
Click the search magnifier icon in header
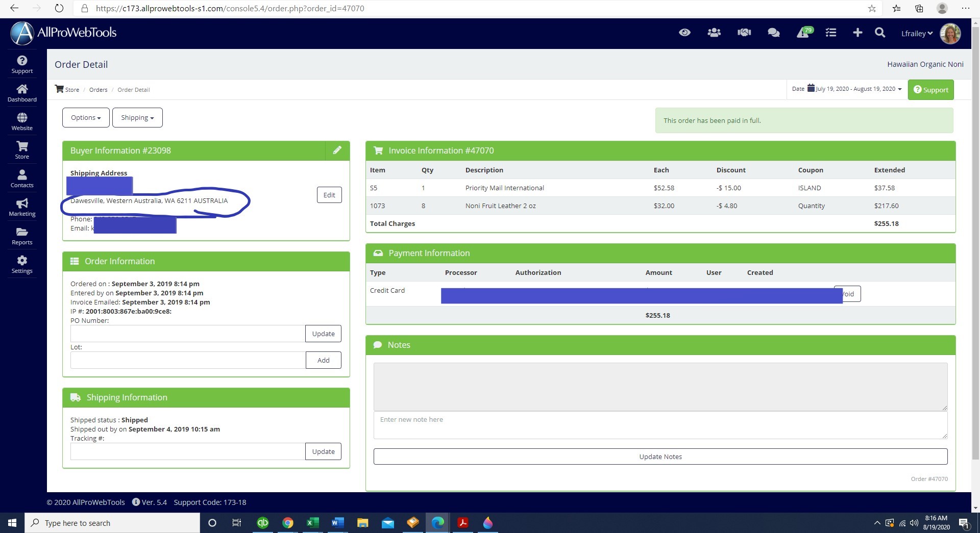tap(880, 33)
